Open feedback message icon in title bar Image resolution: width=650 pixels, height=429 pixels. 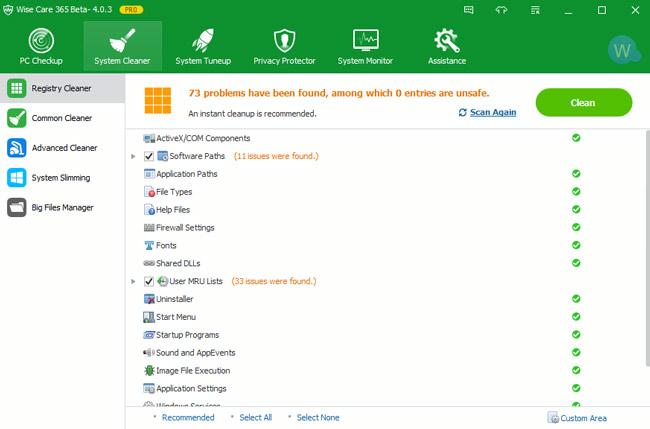coord(468,10)
